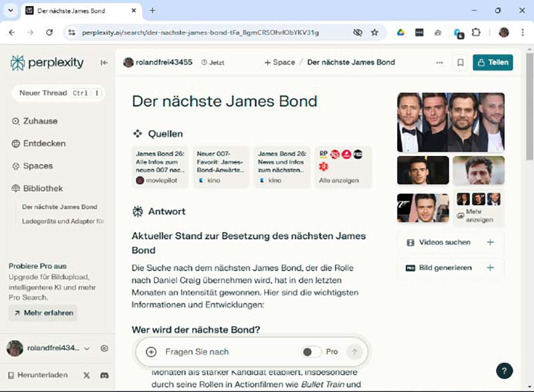
Task: Open the X social icon near Herunterladen
Action: coord(86,375)
